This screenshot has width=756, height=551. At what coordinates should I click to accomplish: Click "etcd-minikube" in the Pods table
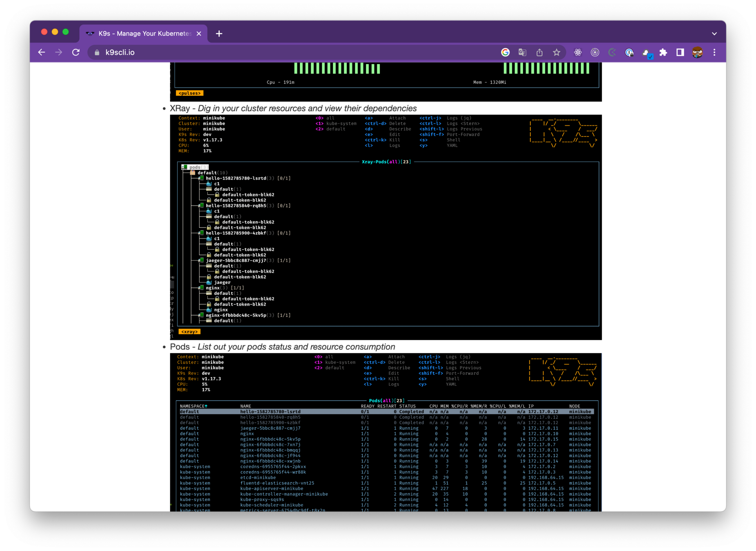258,478
